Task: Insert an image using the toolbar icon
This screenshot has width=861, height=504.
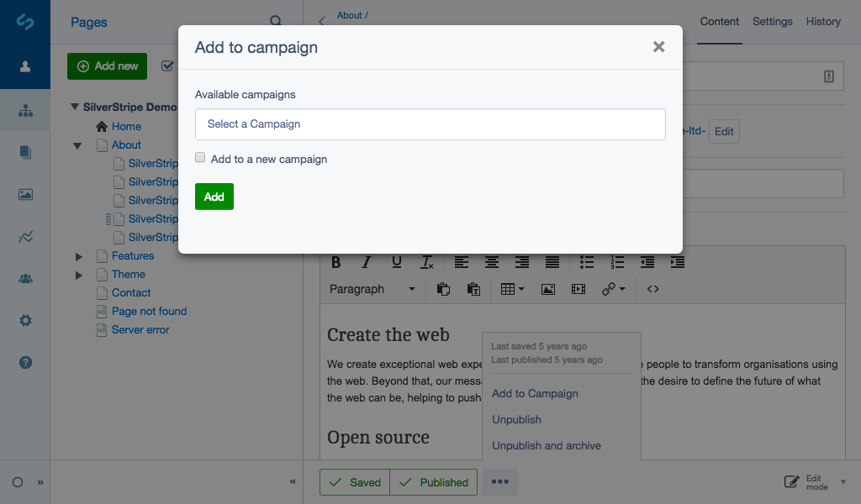Action: [548, 289]
